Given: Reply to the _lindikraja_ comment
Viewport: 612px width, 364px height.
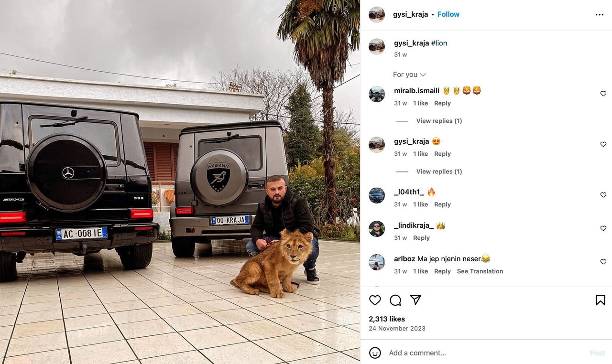Looking at the screenshot, I should point(421,238).
